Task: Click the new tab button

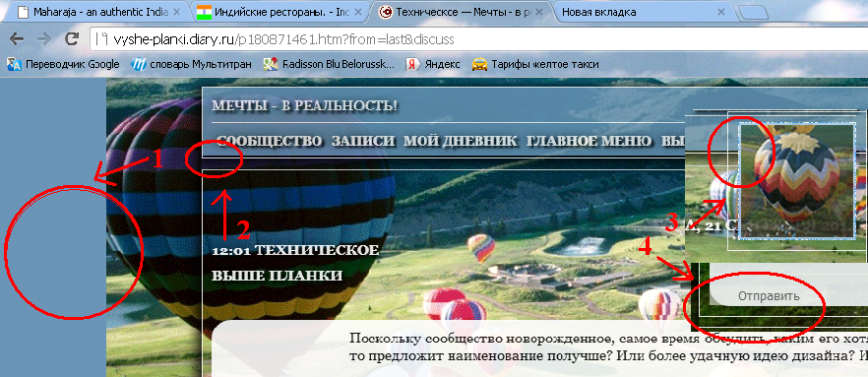Action: pos(753,12)
